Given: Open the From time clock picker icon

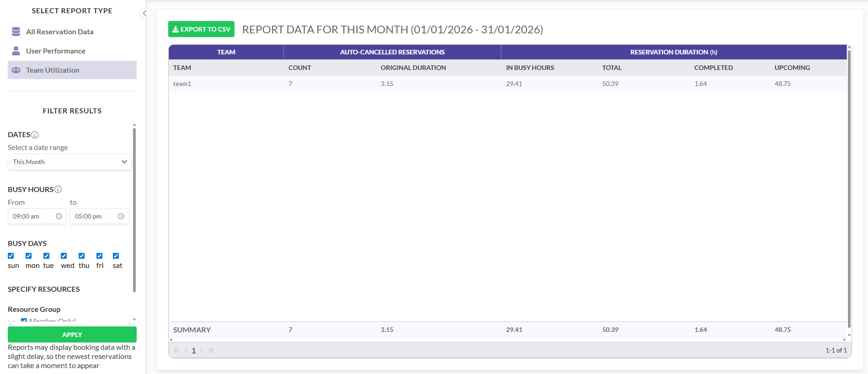Looking at the screenshot, I should (59, 216).
